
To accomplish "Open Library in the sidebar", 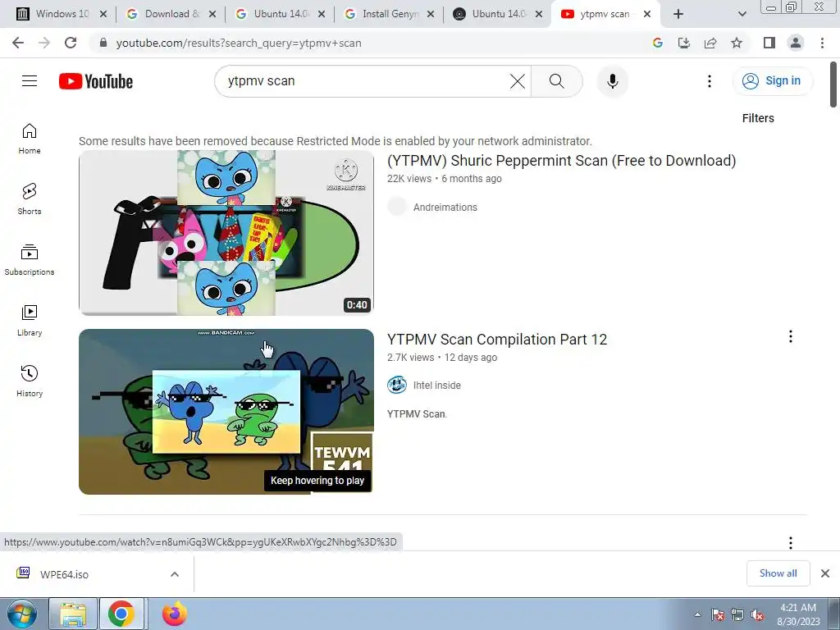I will tap(30, 321).
